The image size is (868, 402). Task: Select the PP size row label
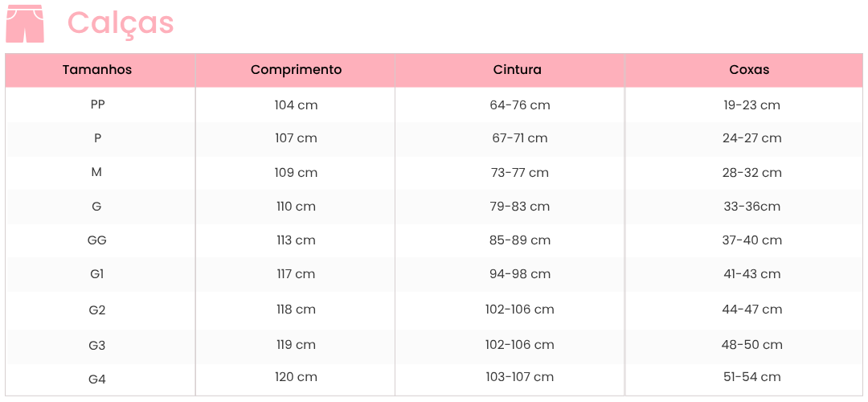(98, 104)
